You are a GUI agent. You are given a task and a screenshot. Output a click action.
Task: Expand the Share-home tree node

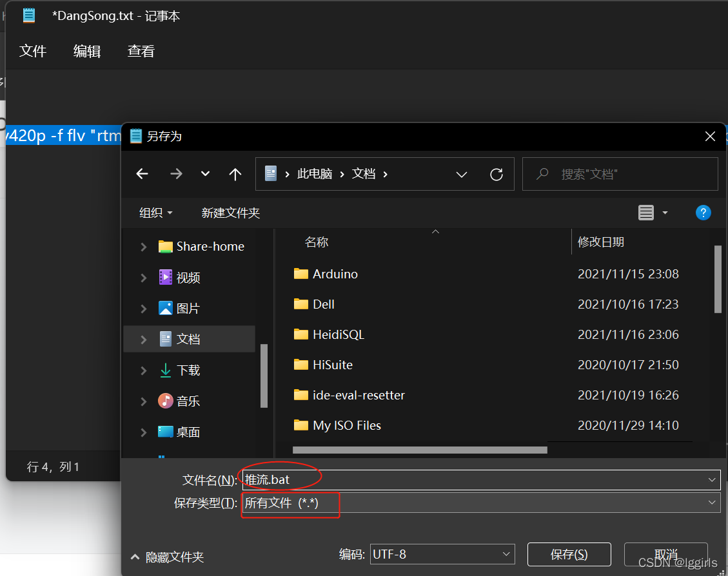143,247
